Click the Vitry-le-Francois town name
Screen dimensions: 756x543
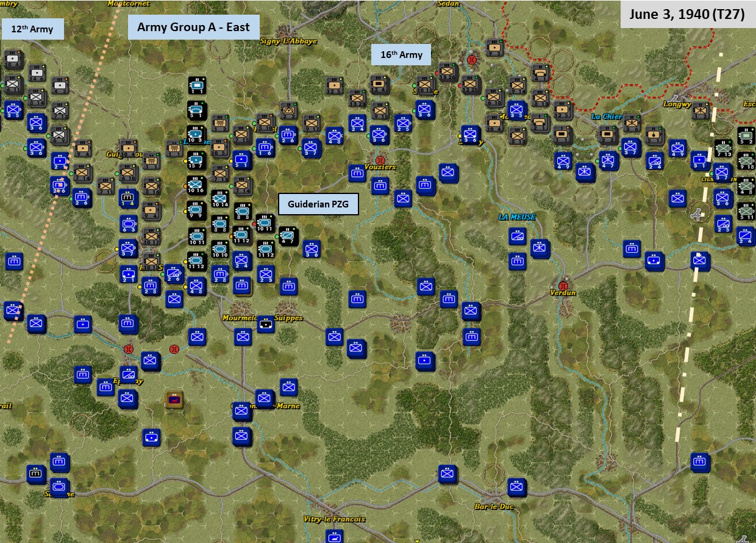(x=336, y=518)
